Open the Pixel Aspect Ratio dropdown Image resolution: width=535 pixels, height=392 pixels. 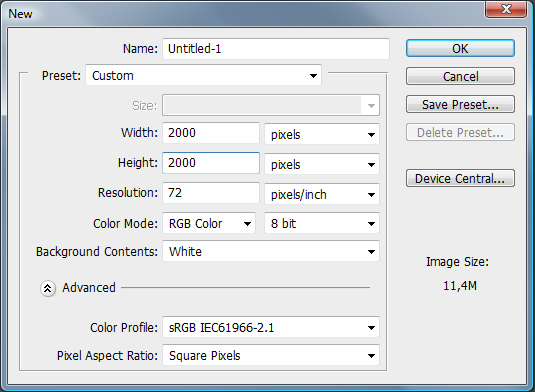[271, 355]
